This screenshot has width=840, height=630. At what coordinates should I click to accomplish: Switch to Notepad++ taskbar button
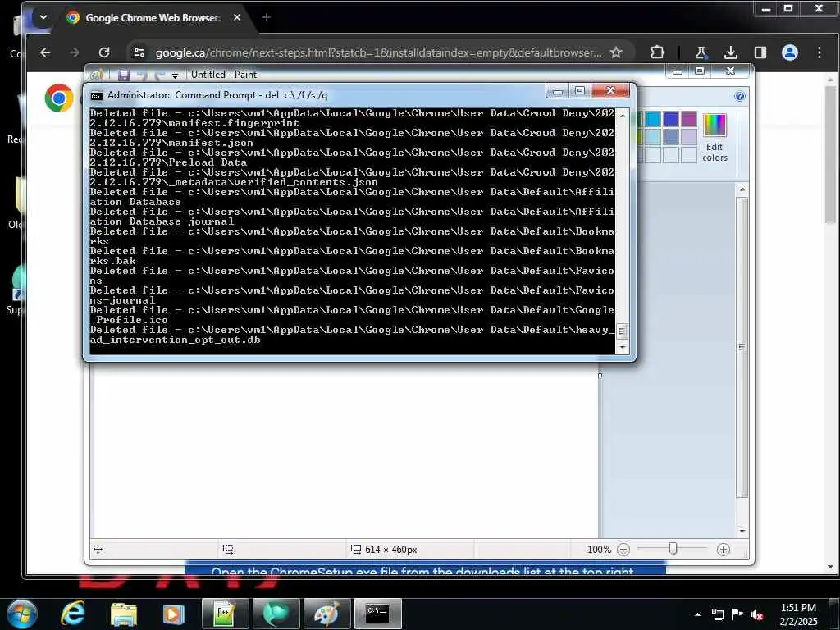(x=225, y=614)
